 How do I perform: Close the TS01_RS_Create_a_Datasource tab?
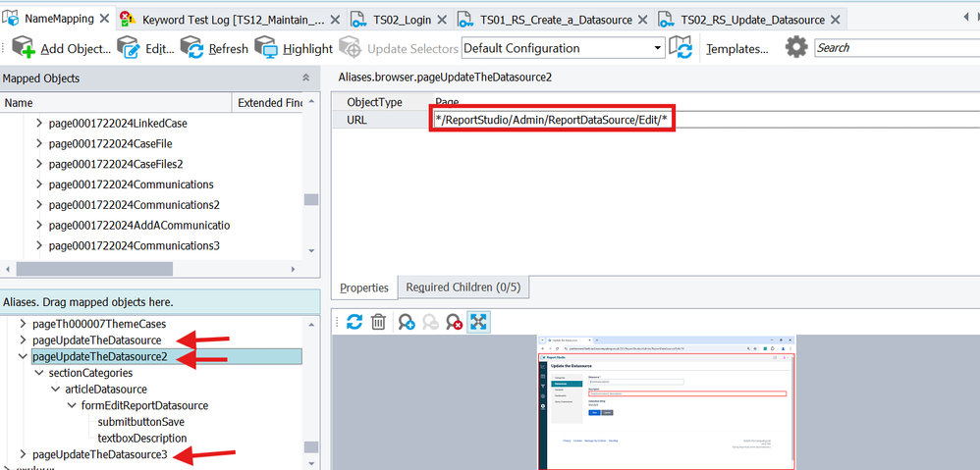[644, 19]
